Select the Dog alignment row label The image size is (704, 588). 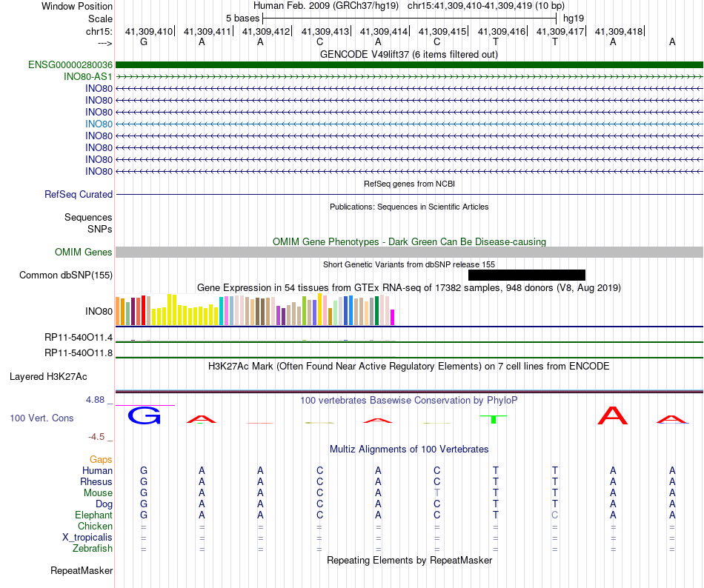click(x=104, y=504)
